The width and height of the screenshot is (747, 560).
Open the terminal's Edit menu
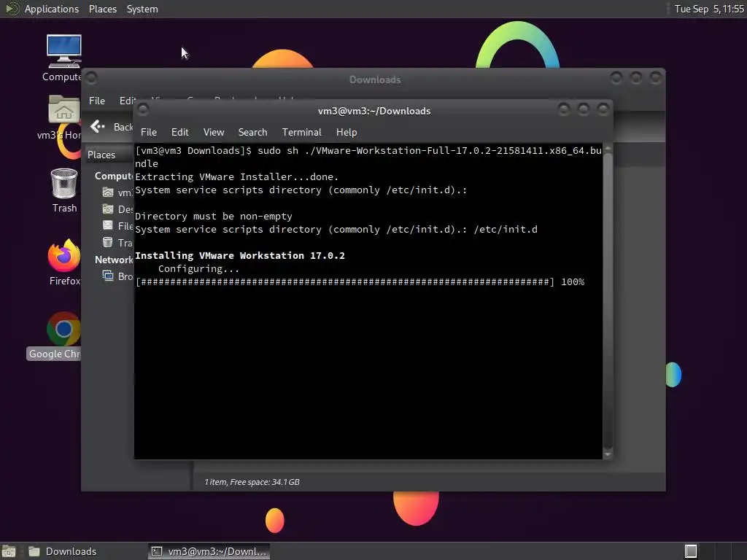[x=179, y=133]
